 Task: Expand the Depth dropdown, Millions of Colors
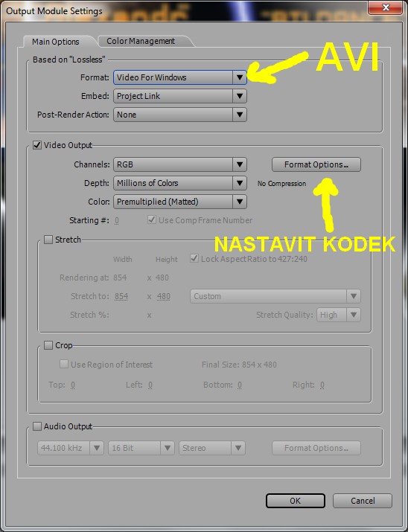pyautogui.click(x=180, y=183)
